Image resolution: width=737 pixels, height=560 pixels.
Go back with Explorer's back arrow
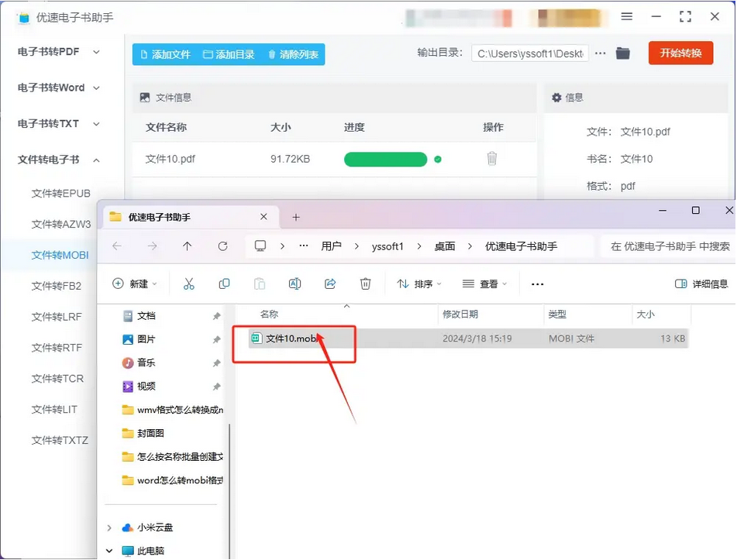(117, 246)
